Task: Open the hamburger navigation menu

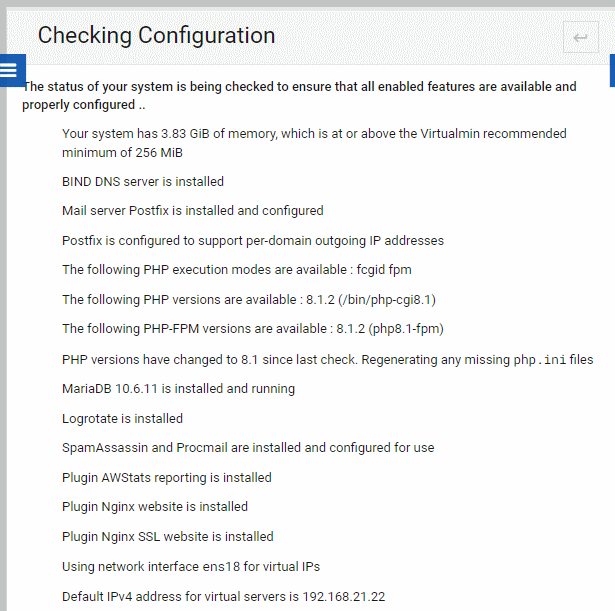Action: click(x=12, y=71)
